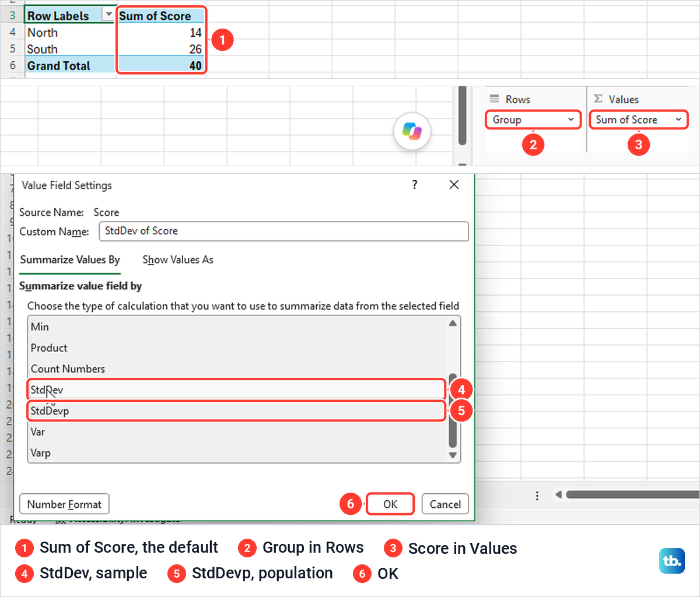
Task: Click the horizontal sheet scrollbar thumb
Action: 632,495
